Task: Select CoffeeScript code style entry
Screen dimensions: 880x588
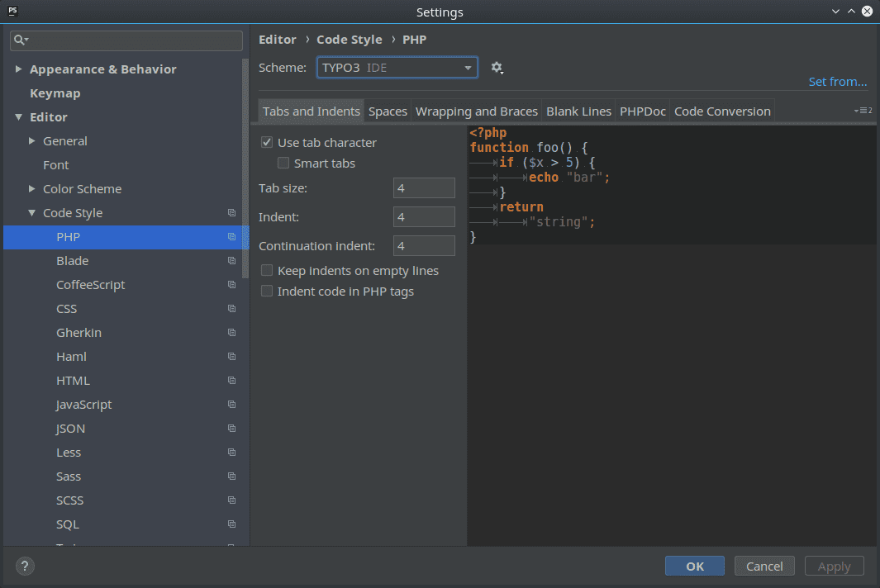Action: click(90, 284)
